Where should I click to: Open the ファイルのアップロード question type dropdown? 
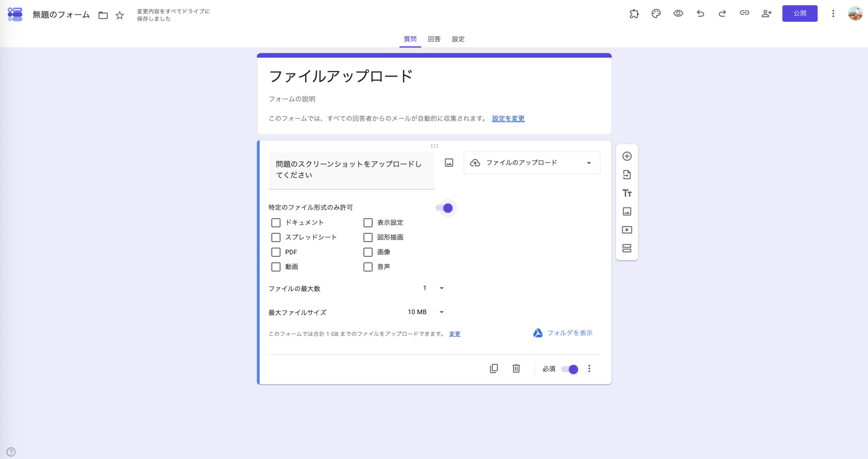pyautogui.click(x=532, y=163)
